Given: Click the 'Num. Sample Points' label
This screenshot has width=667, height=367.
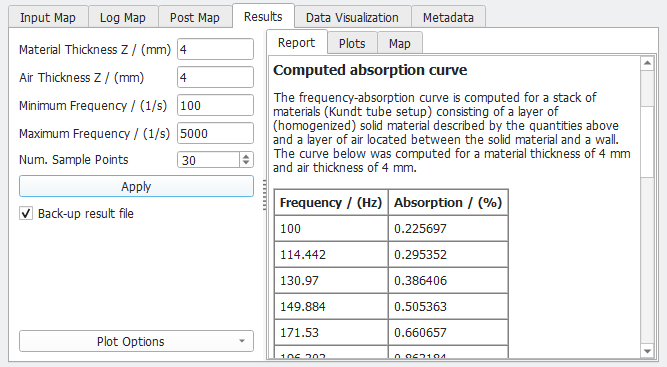Looking at the screenshot, I should pyautogui.click(x=74, y=159).
